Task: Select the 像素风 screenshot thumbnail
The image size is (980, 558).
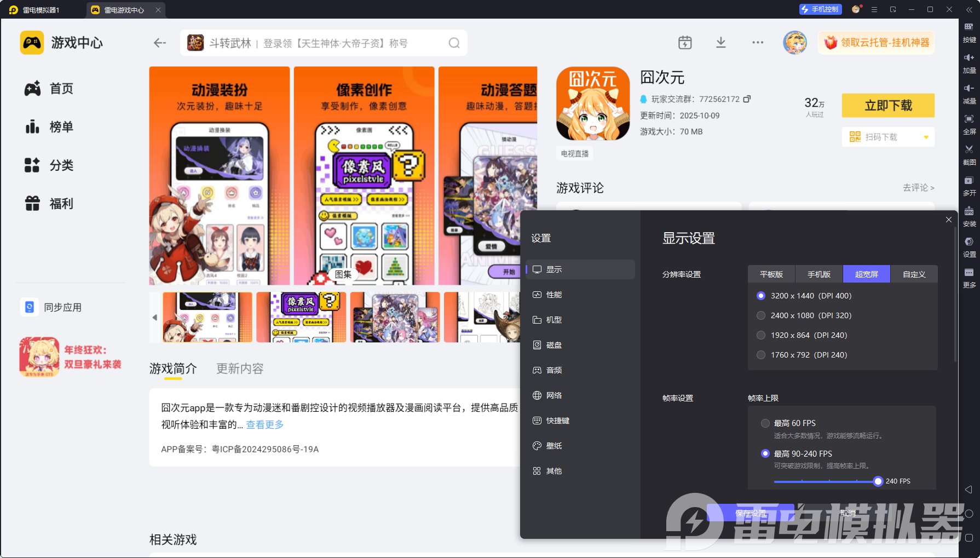Action: click(x=301, y=317)
